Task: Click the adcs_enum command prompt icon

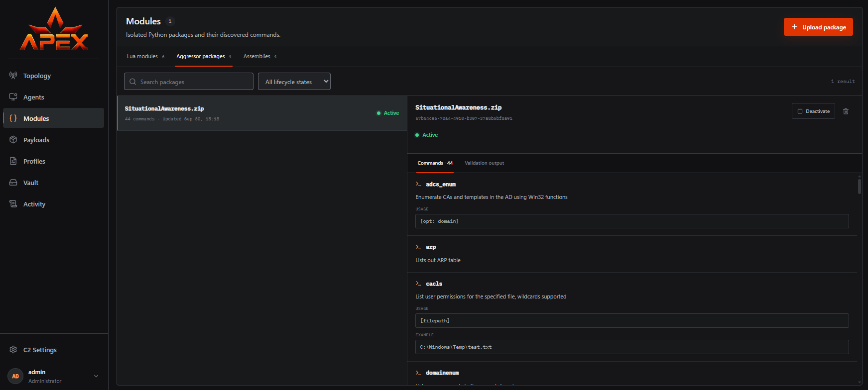Action: click(418, 184)
